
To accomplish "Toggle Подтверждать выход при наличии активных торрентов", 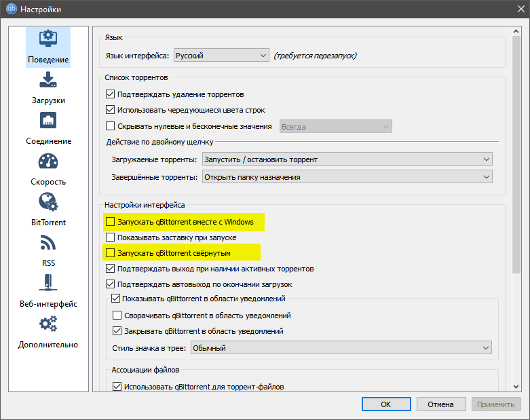I will pyautogui.click(x=110, y=269).
